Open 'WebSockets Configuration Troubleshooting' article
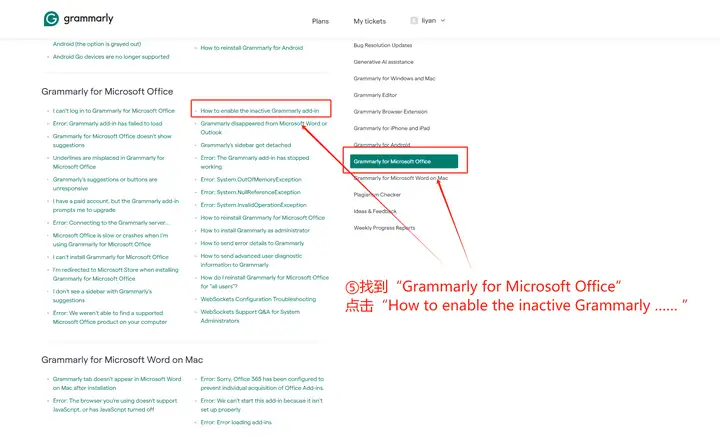Viewport: 720px width, 437px height. coord(258,299)
